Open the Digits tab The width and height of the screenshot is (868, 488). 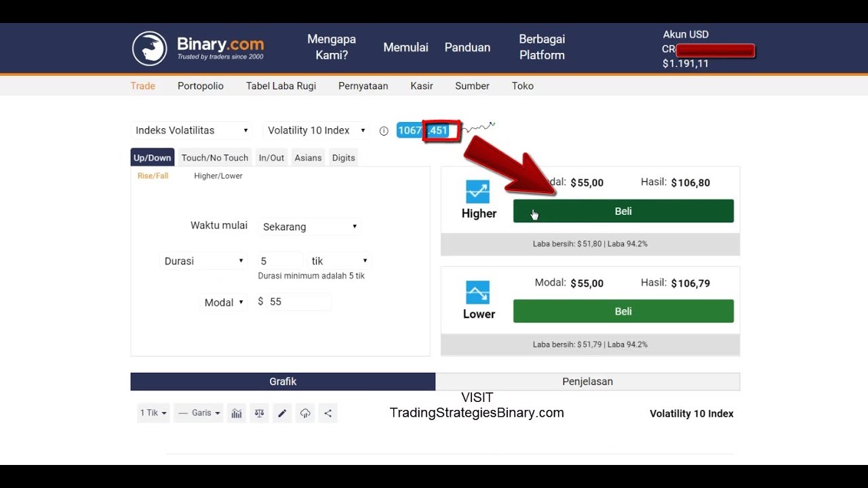[343, 158]
